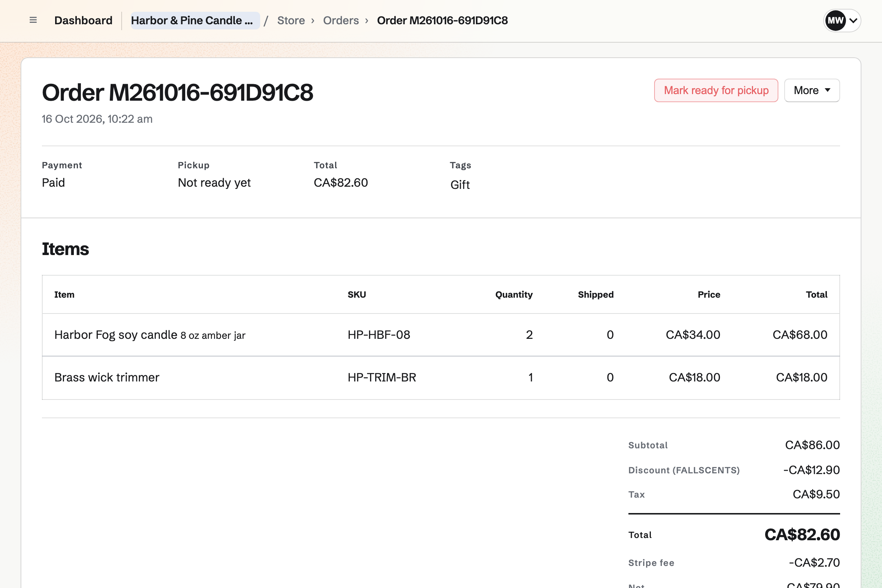Open the MW account avatar menu
The height and width of the screenshot is (588, 882).
click(x=842, y=20)
